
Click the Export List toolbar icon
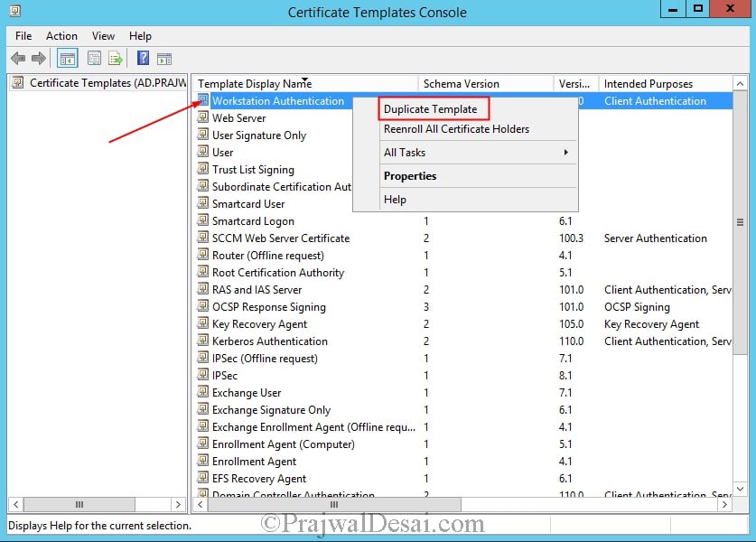(116, 59)
